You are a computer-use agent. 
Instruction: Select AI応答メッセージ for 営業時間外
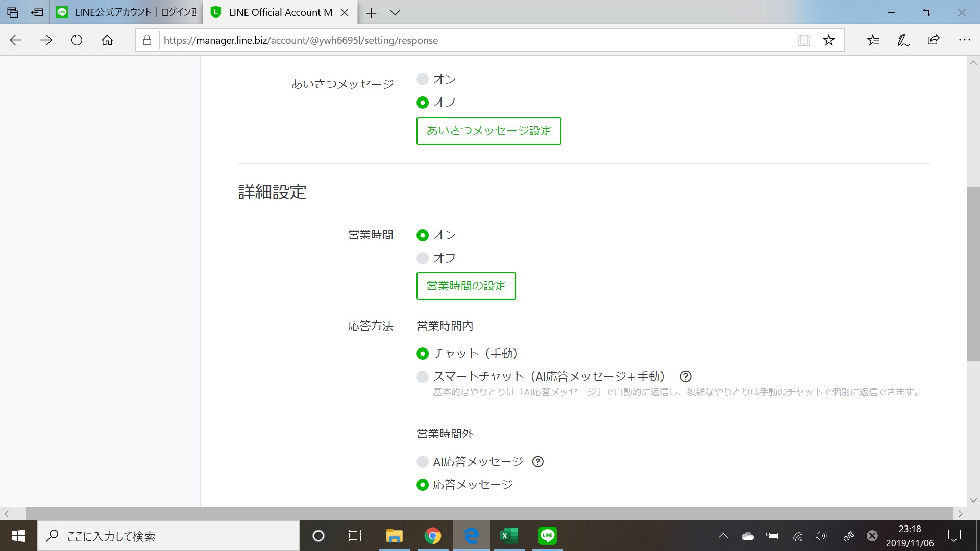pos(423,462)
